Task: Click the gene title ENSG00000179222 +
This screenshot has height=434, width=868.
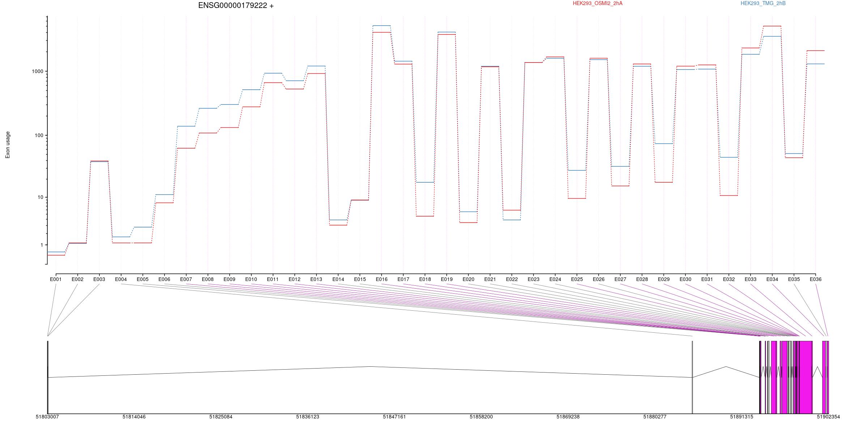Action: click(236, 5)
